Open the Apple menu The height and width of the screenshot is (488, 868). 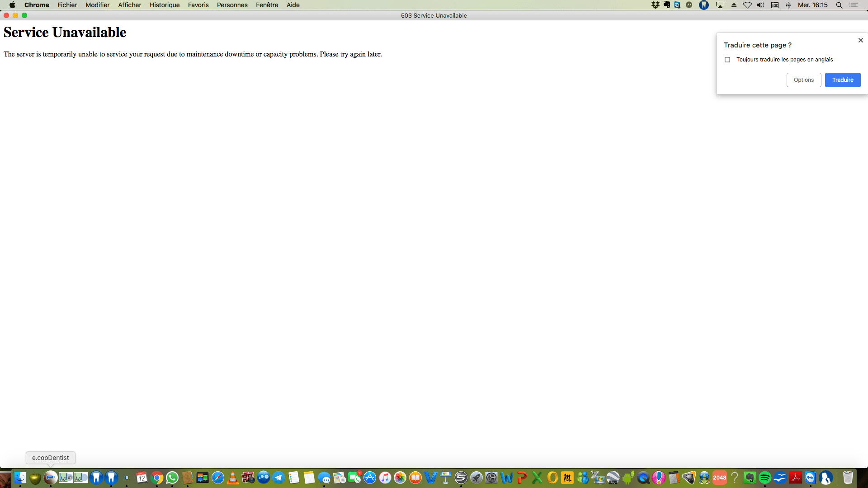(12, 5)
